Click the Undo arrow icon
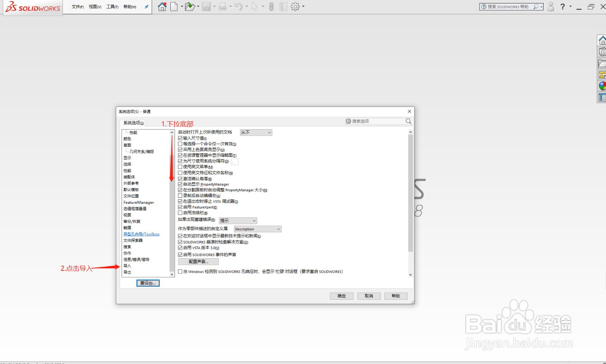 tap(239, 6)
